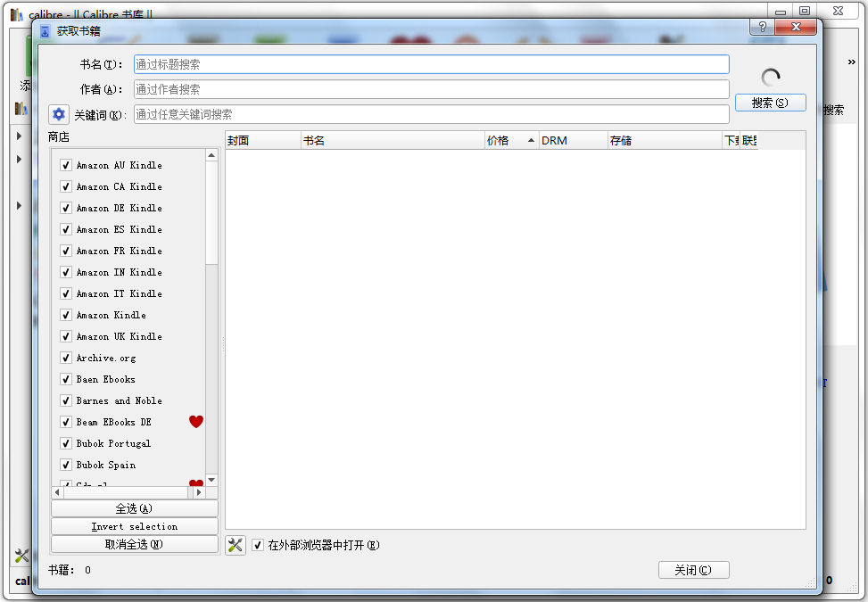Click the store list scrollbar down arrow
The image size is (868, 602).
pyautogui.click(x=211, y=480)
